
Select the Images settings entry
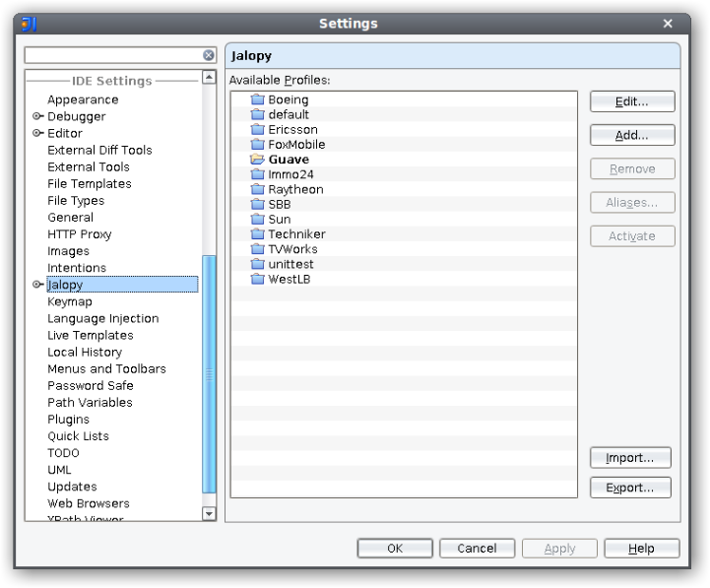[x=68, y=251]
